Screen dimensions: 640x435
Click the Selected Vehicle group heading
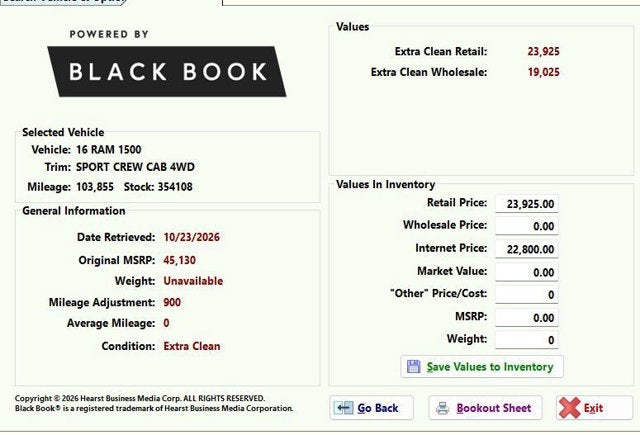pyautogui.click(x=63, y=132)
